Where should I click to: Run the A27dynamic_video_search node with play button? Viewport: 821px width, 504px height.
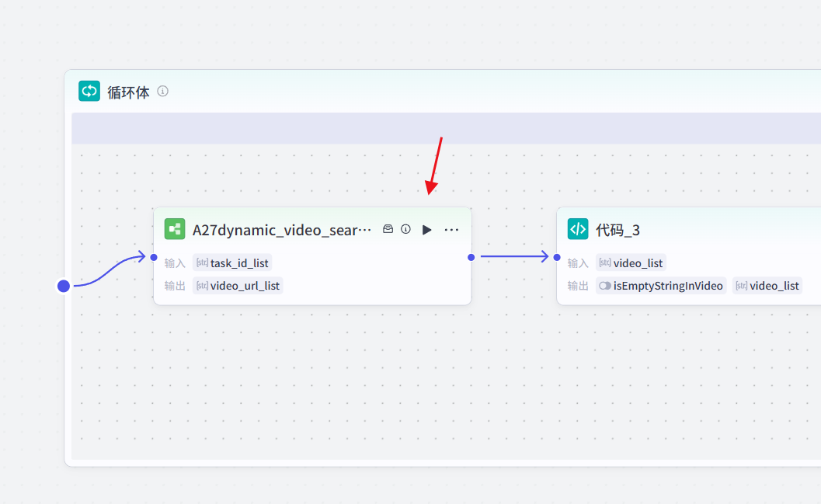click(426, 230)
